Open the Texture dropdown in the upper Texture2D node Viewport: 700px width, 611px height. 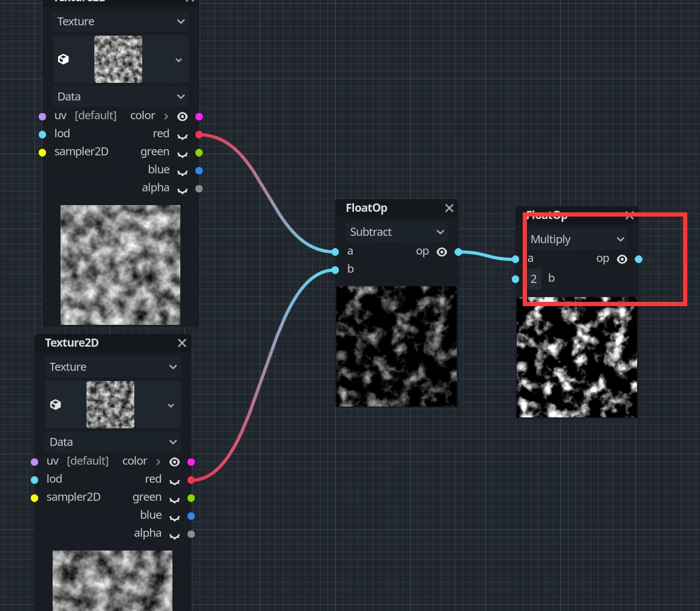click(120, 21)
